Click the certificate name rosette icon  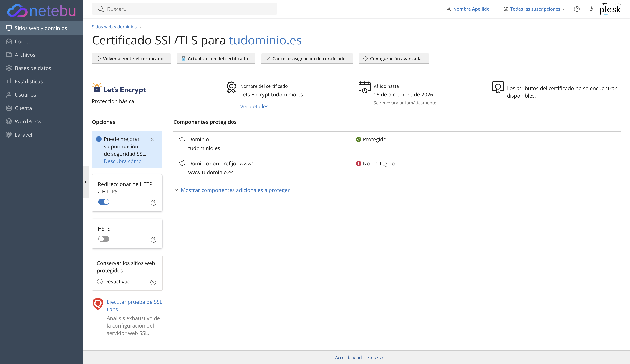[x=231, y=87]
